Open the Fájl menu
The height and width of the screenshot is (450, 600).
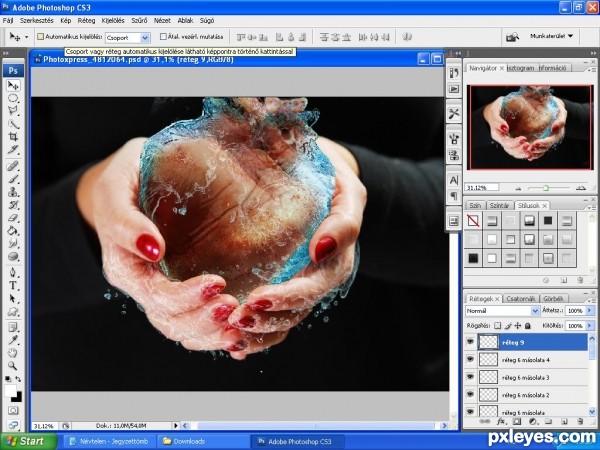8,21
